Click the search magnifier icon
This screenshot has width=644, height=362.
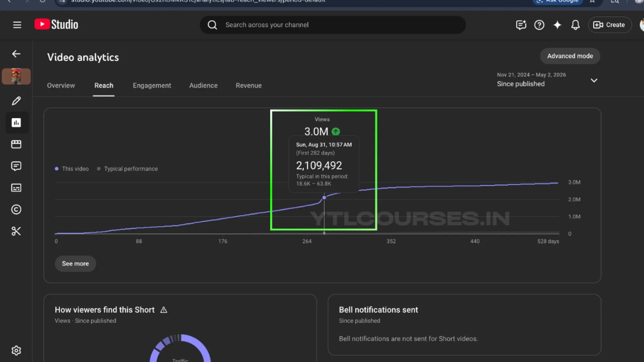coord(212,25)
